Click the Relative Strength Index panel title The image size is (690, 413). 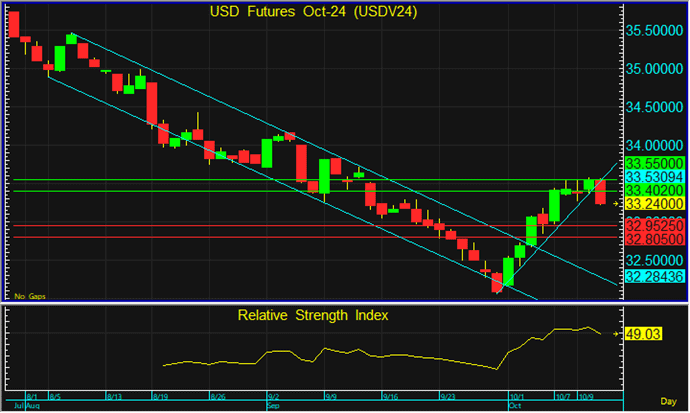(313, 316)
